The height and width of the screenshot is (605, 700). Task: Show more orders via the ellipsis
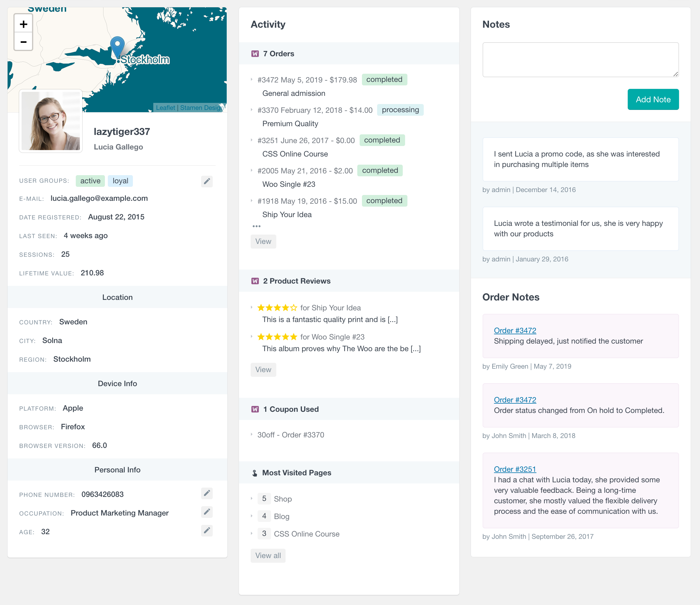pyautogui.click(x=256, y=226)
